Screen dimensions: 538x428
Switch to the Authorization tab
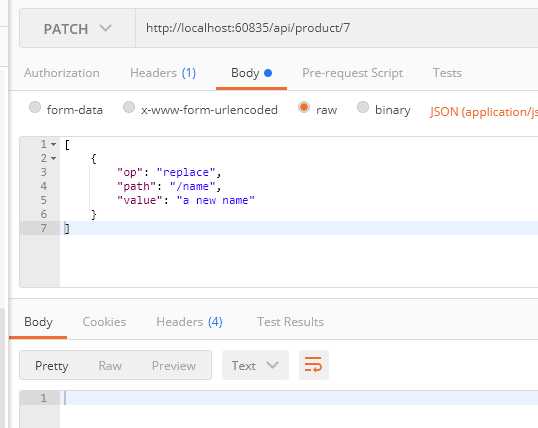coord(62,73)
